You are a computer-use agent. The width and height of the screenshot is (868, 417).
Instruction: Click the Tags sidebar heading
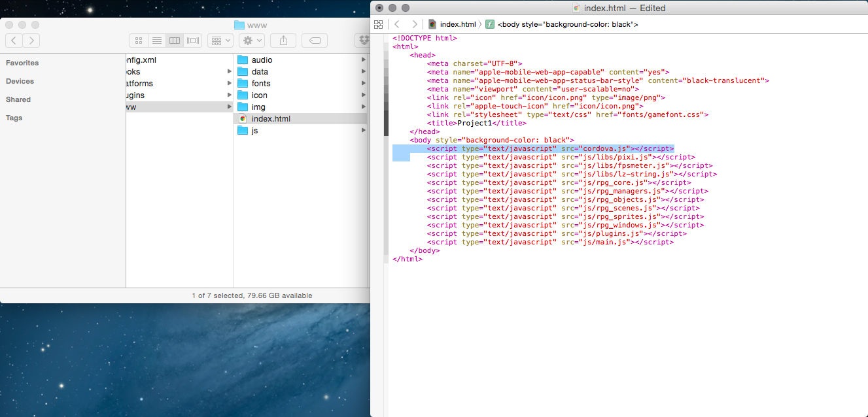[x=14, y=118]
